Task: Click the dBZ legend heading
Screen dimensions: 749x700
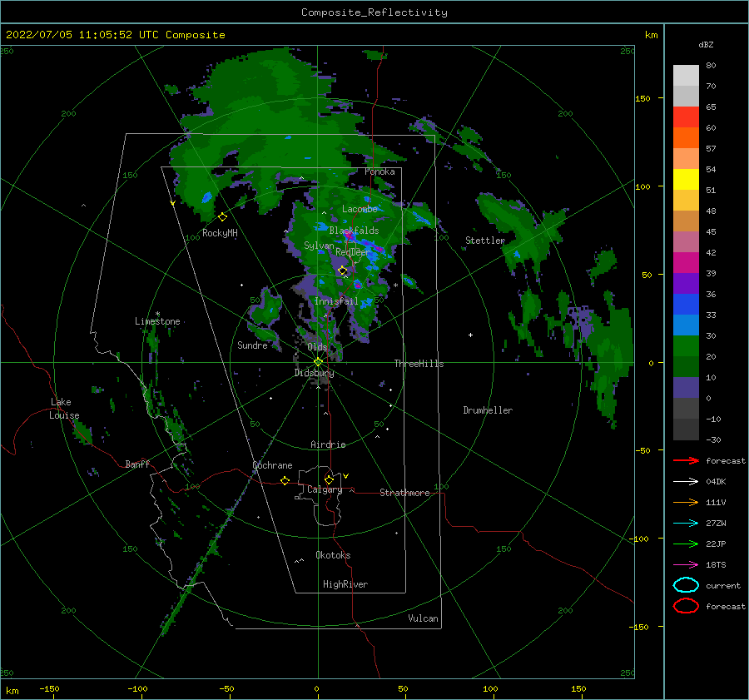Action: click(706, 44)
